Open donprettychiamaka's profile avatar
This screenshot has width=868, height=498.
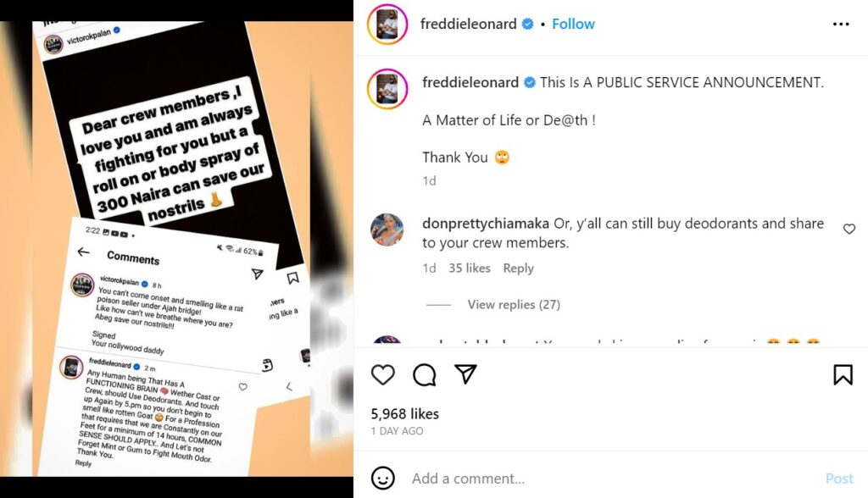pyautogui.click(x=387, y=229)
